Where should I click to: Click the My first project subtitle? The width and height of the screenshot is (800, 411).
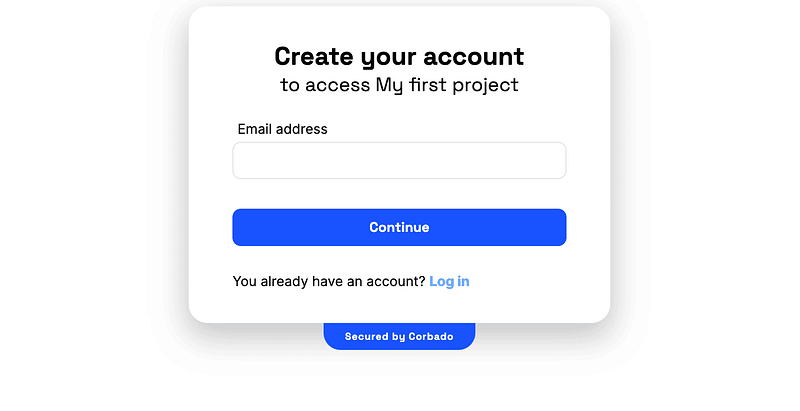tap(446, 85)
